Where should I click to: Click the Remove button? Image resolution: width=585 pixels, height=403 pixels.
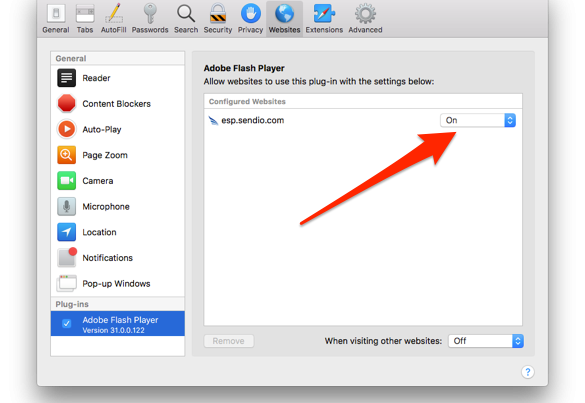229,341
